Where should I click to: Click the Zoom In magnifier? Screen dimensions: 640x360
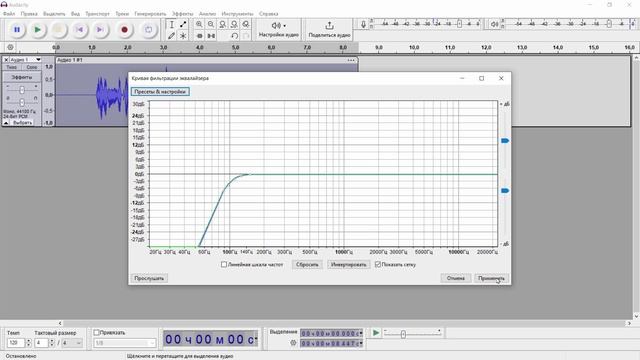pyautogui.click(x=199, y=24)
